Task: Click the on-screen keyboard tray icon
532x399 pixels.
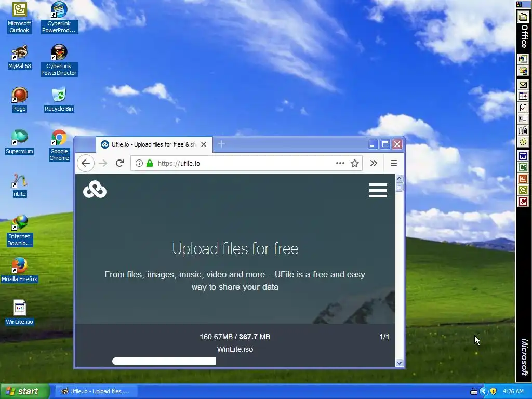Action: coord(474,392)
